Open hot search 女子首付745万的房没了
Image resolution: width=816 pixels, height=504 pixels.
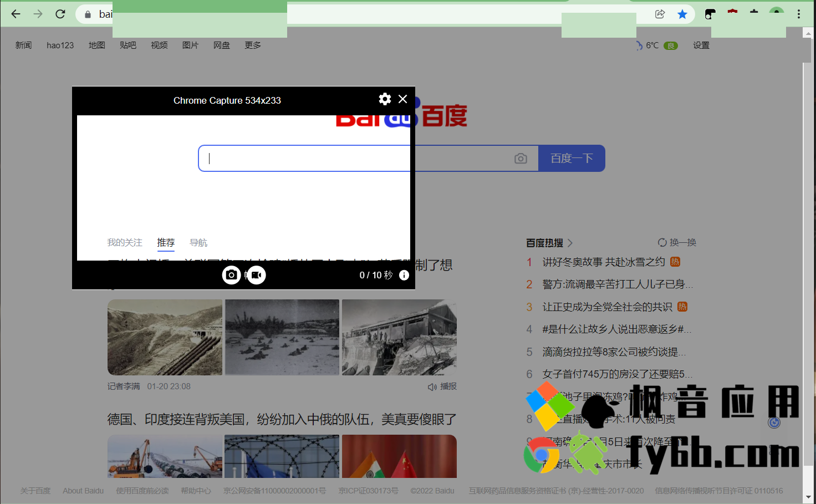coord(618,374)
